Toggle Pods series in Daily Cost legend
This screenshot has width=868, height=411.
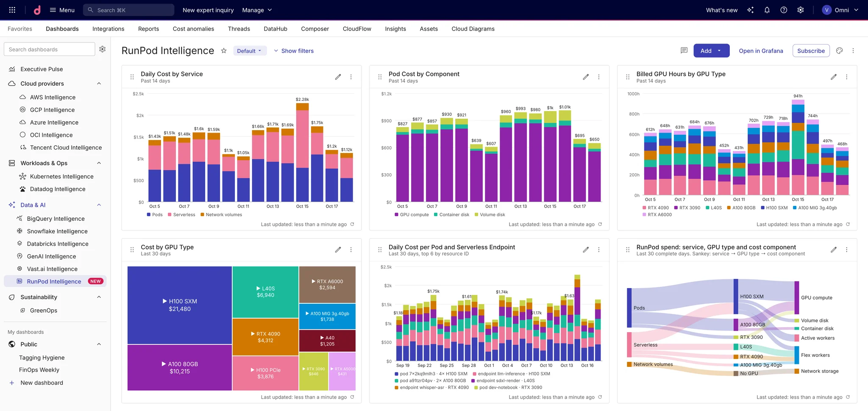pyautogui.click(x=155, y=214)
